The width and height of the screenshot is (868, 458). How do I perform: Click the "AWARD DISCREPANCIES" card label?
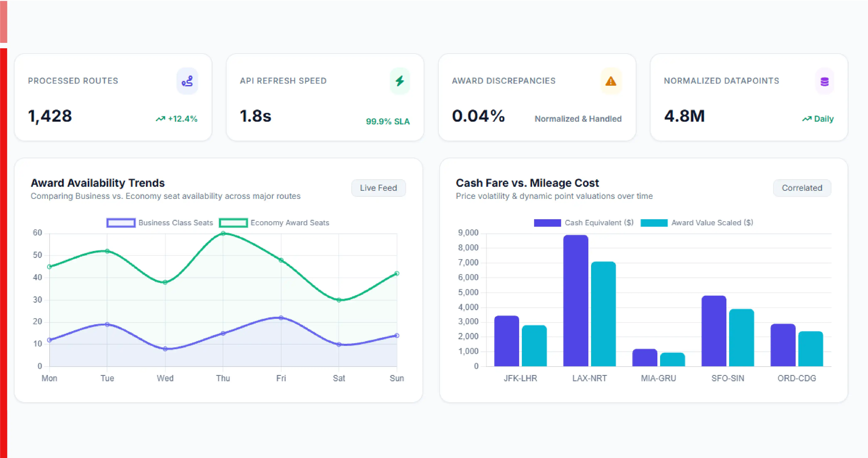click(504, 81)
